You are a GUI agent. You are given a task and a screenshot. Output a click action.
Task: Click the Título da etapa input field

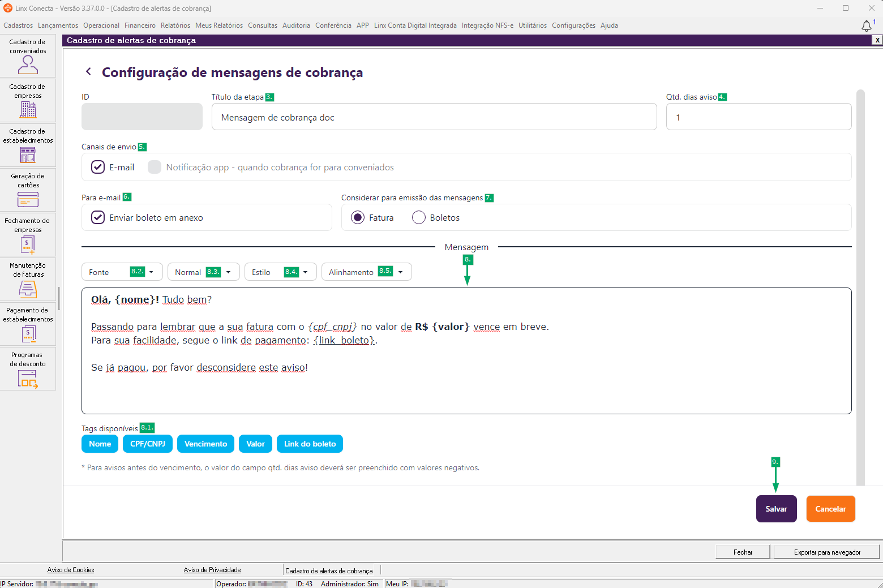click(434, 117)
